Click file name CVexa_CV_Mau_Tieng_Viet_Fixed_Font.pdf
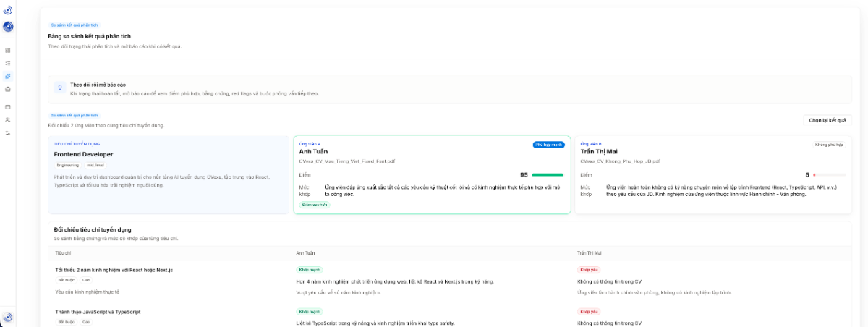868x327 pixels. point(347,161)
